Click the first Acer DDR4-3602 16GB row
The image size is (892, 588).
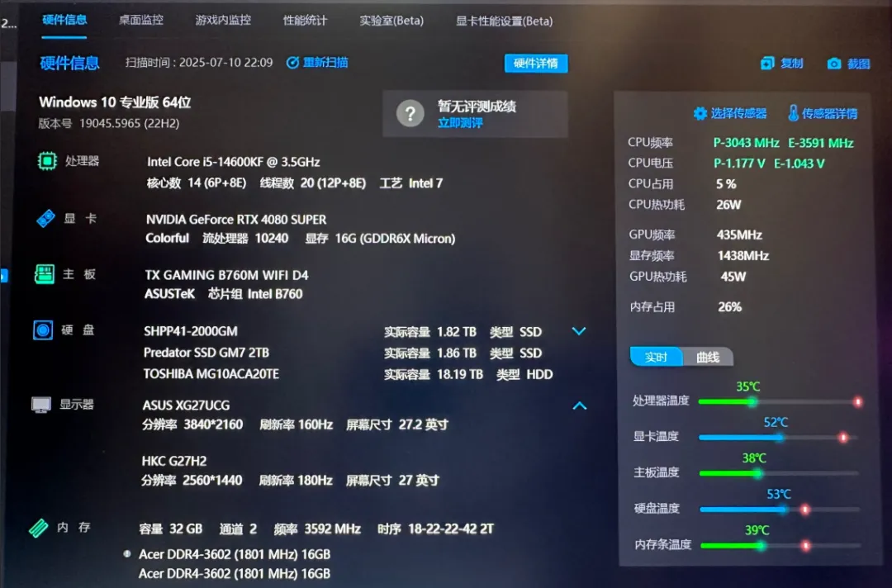coord(235,554)
